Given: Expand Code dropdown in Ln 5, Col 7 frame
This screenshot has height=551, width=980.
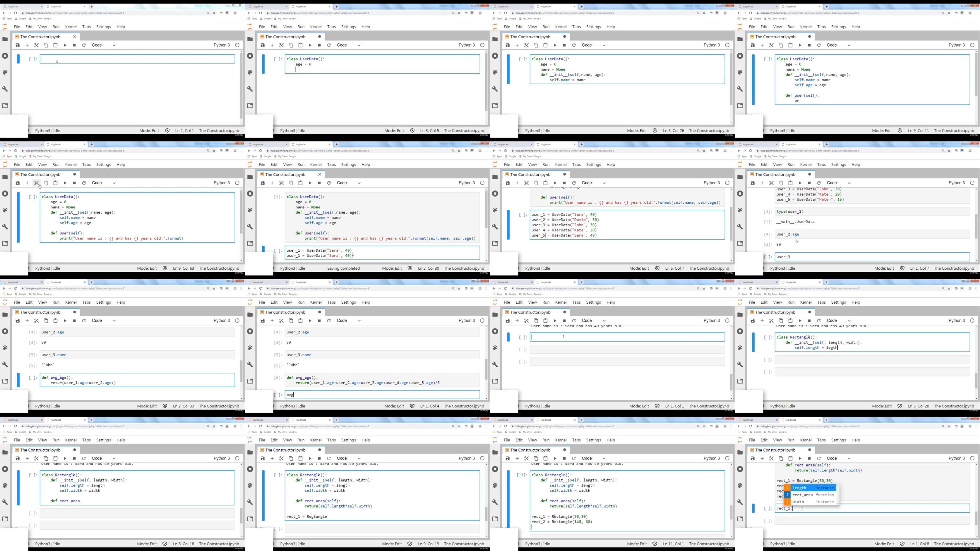Looking at the screenshot, I should (x=594, y=183).
